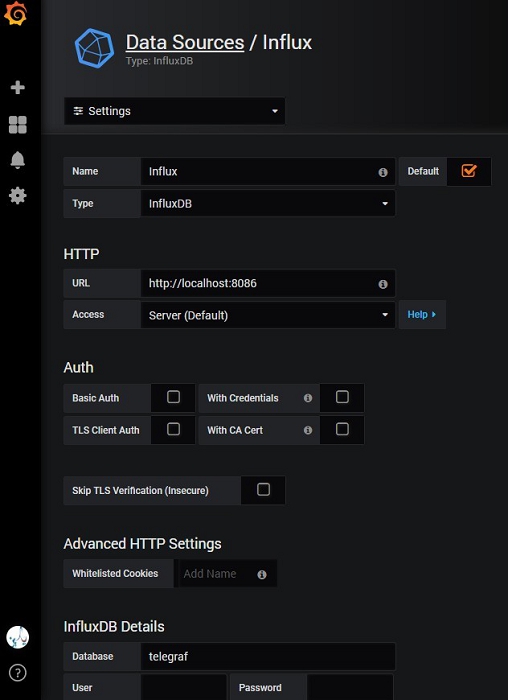Open the Alerting bell icon
Image resolution: width=508 pixels, height=700 pixels.
(17, 160)
